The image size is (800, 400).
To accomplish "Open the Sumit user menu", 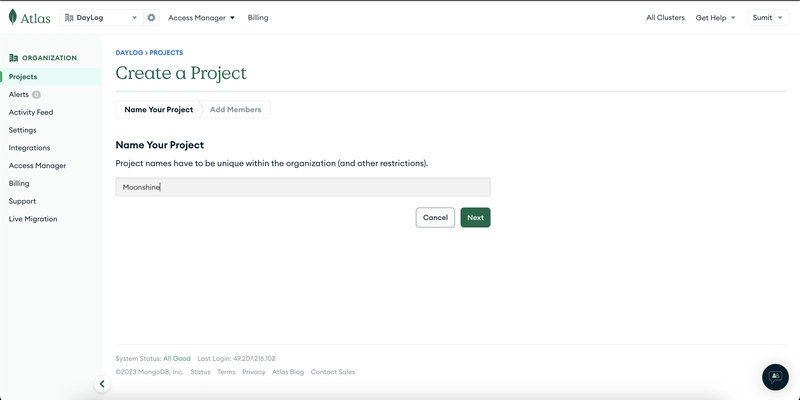I will [x=768, y=17].
